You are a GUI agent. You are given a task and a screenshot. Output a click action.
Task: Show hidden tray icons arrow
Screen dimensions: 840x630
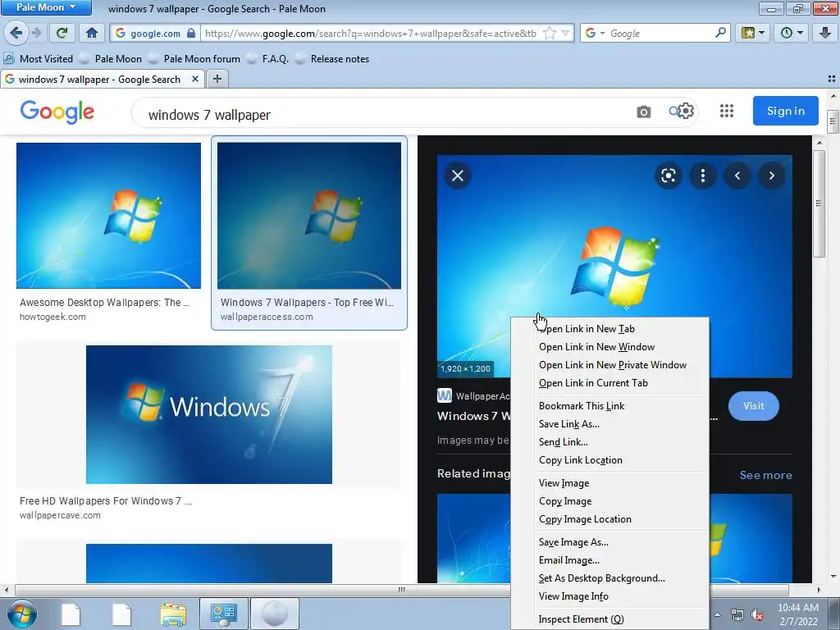click(x=717, y=615)
